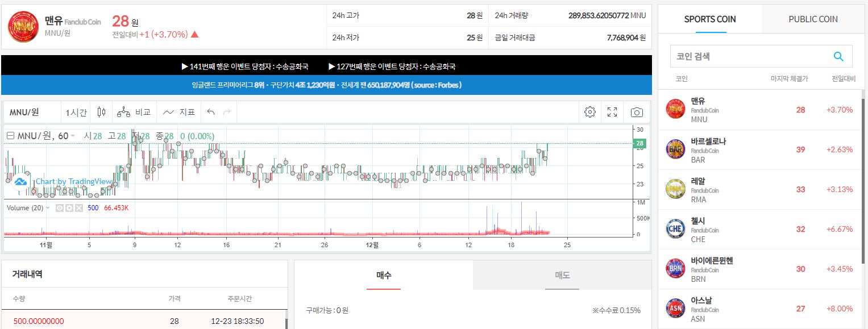Image resolution: width=868 pixels, height=329 pixels.
Task: Open Volume indicator settings gear
Action: pyautogui.click(x=69, y=208)
